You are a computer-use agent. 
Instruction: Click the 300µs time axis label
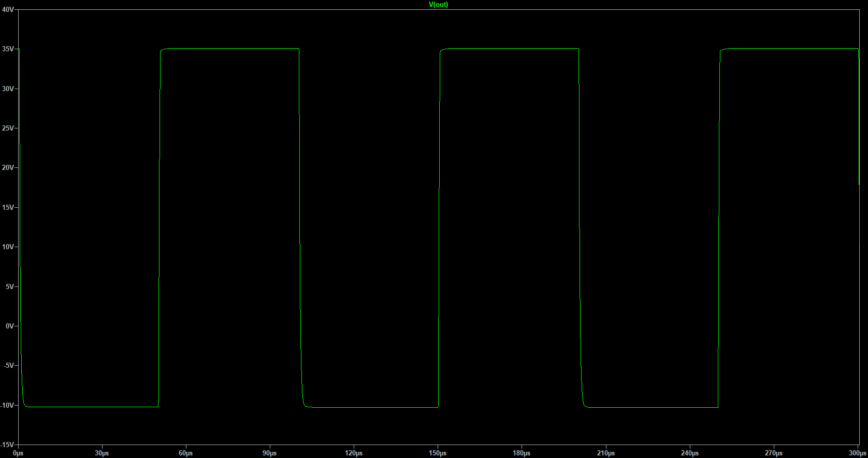pyautogui.click(x=858, y=453)
